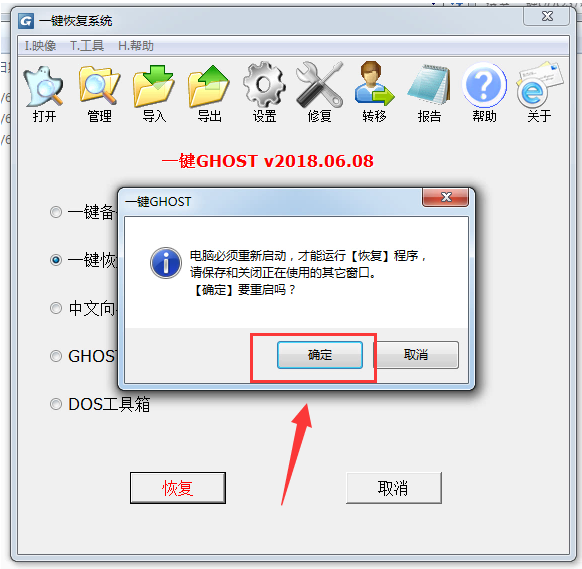Confirm restart with 确定 button

coord(320,355)
